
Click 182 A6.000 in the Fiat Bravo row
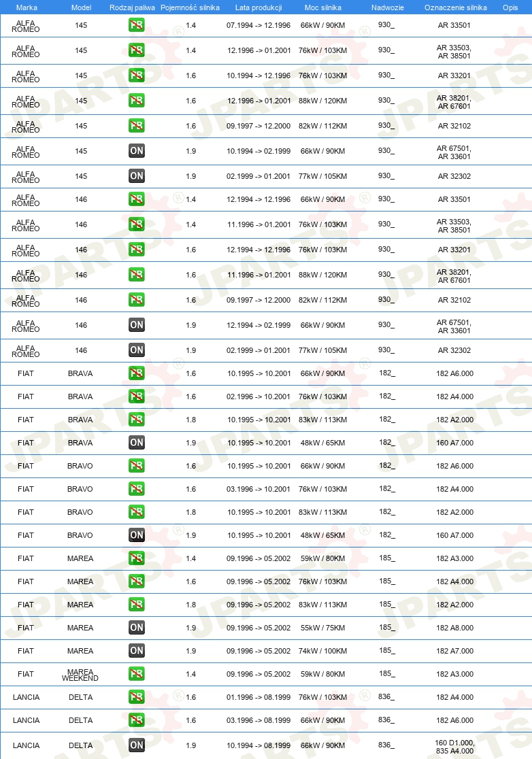coord(455,466)
